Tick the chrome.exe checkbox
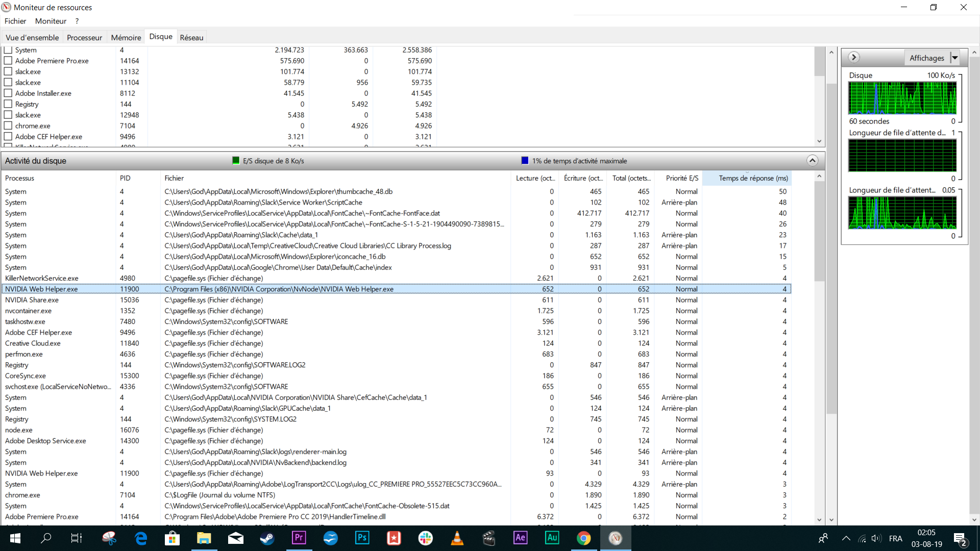 [x=8, y=126]
